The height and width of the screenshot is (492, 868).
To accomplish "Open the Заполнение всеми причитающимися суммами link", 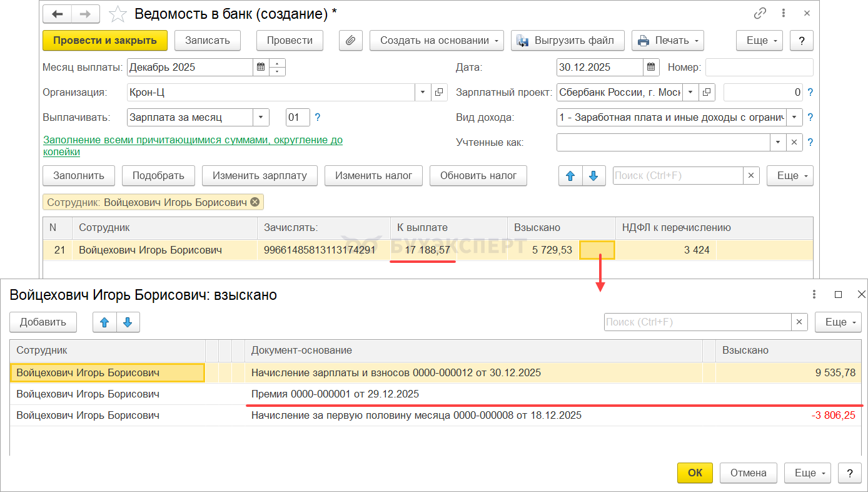I will pyautogui.click(x=193, y=146).
